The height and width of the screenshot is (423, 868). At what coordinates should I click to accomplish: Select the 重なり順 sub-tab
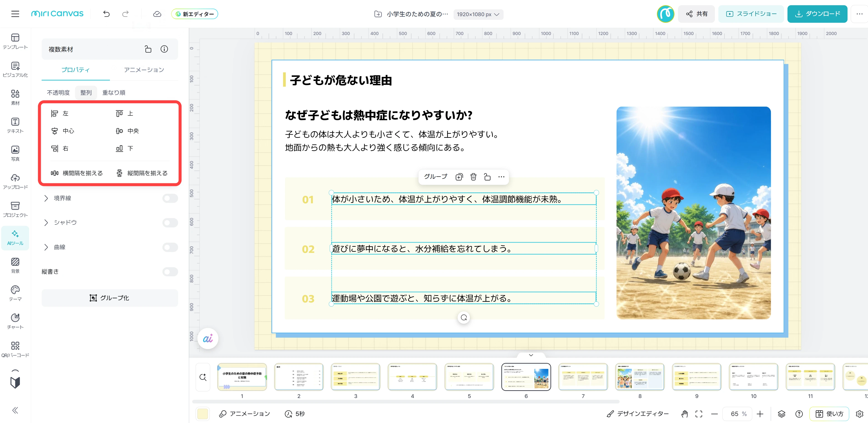(114, 92)
